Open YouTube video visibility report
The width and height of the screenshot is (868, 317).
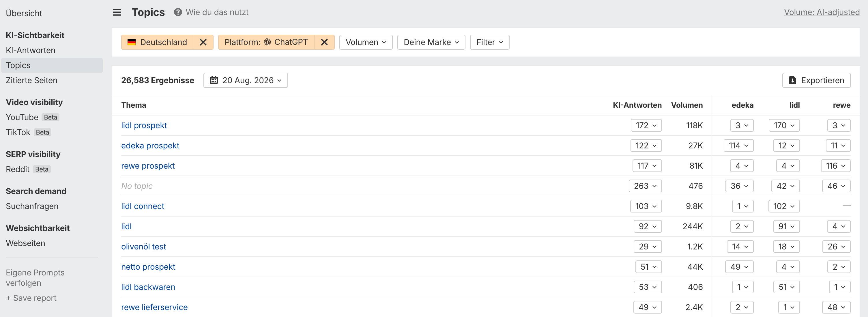pos(22,117)
